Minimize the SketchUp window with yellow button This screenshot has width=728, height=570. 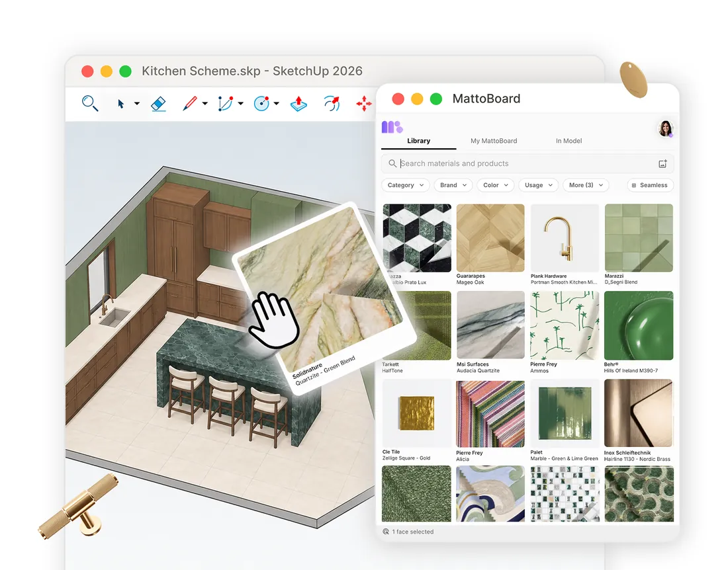point(107,71)
